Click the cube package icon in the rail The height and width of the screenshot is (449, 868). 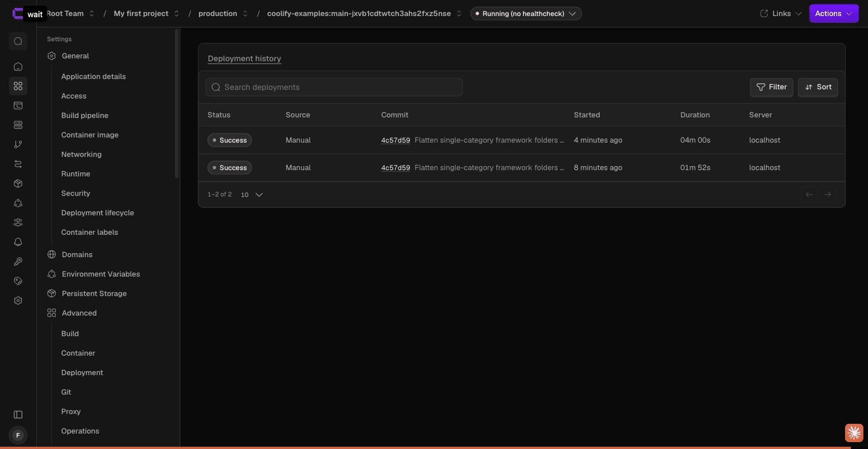tap(18, 183)
